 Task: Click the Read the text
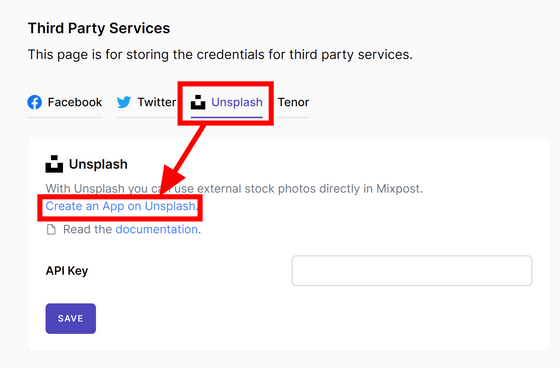[88, 229]
